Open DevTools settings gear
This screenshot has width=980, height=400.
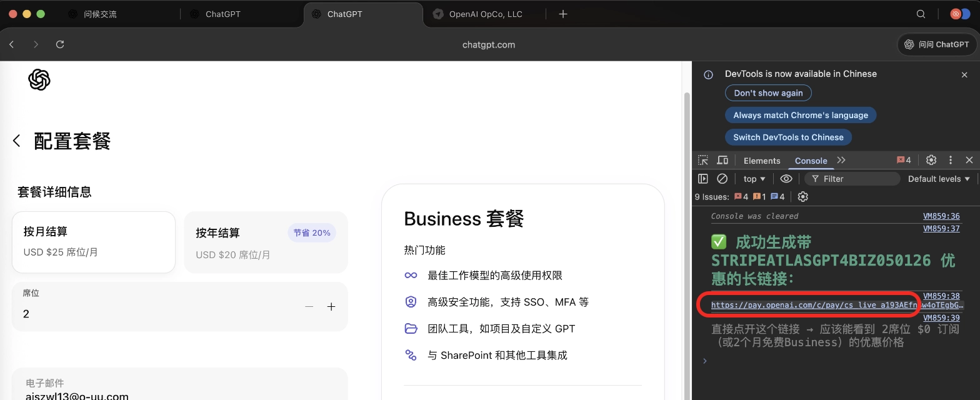[x=931, y=161]
